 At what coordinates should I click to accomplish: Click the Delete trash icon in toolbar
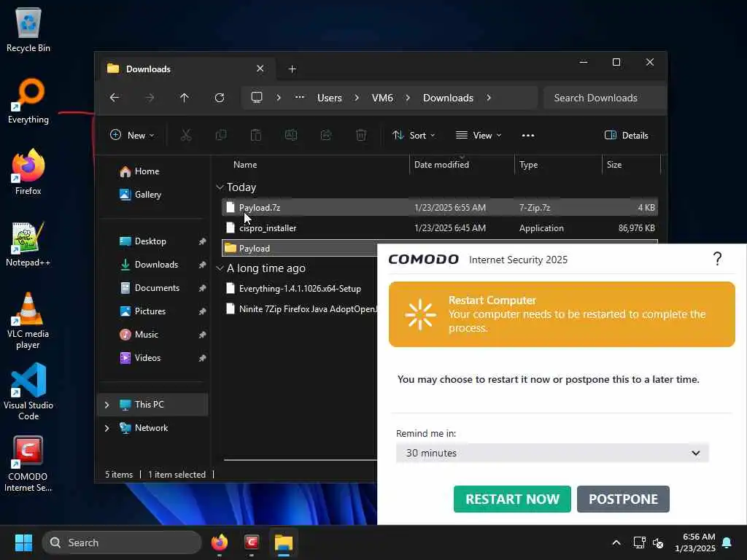click(x=361, y=135)
